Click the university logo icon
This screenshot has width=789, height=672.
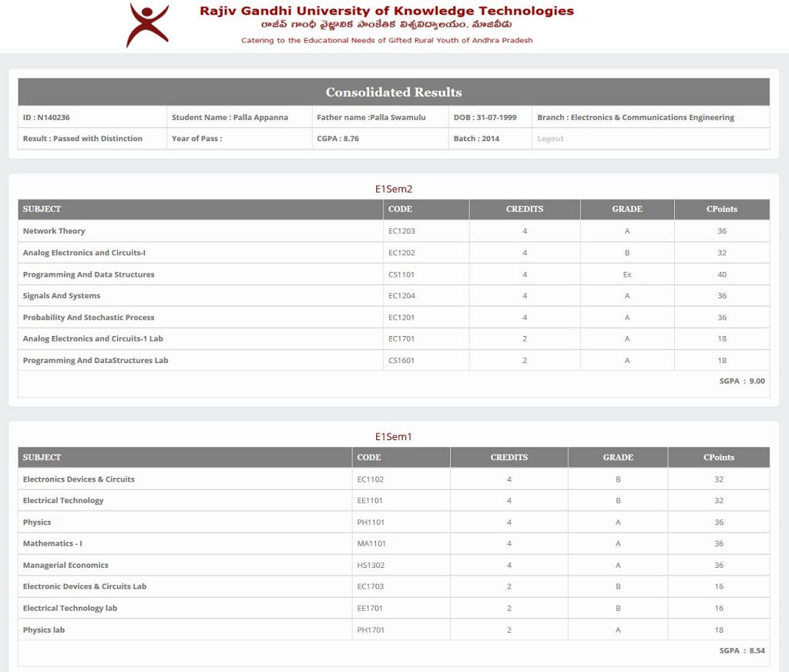[147, 25]
